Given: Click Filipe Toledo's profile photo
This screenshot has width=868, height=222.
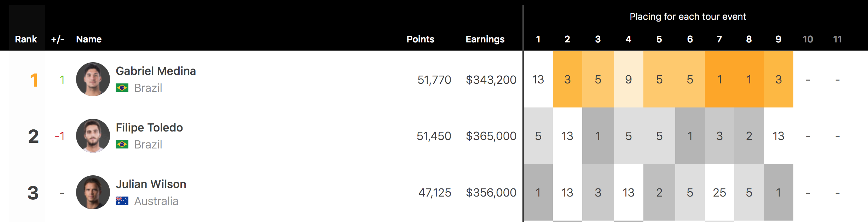Looking at the screenshot, I should (93, 136).
